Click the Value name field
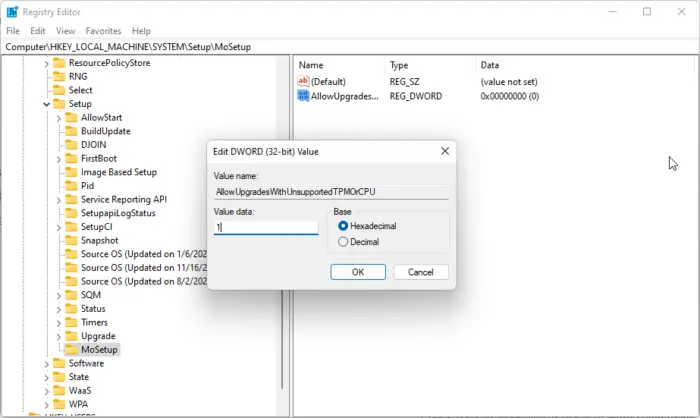700x418 pixels. tap(331, 192)
